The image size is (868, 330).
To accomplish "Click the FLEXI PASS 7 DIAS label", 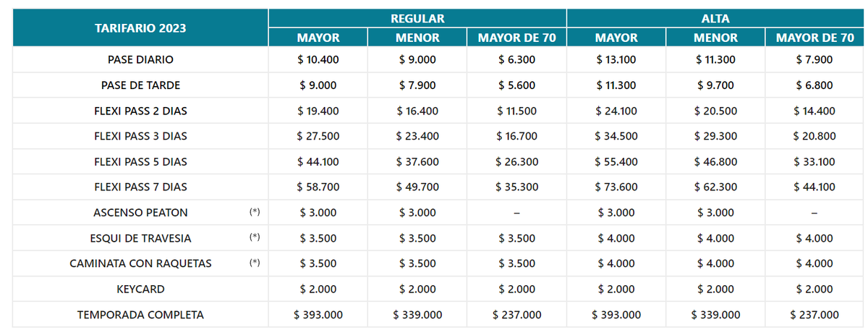I will coord(140,187).
